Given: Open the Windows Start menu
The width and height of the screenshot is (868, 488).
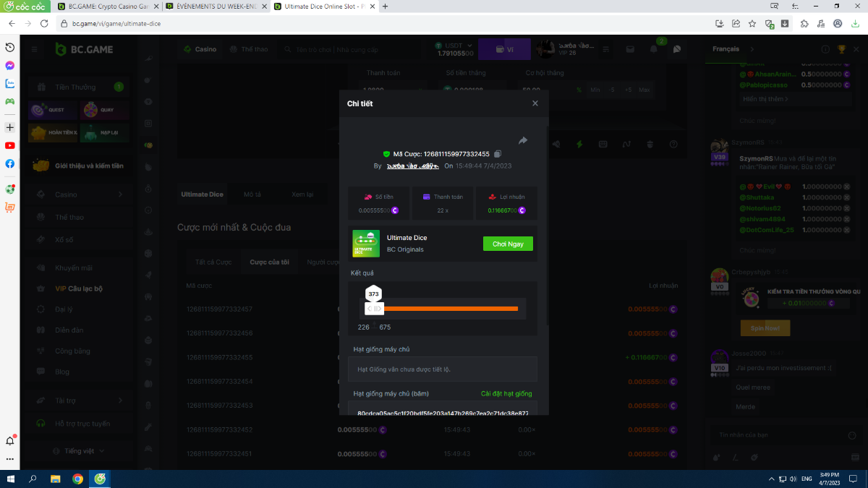Looking at the screenshot, I should 10,479.
